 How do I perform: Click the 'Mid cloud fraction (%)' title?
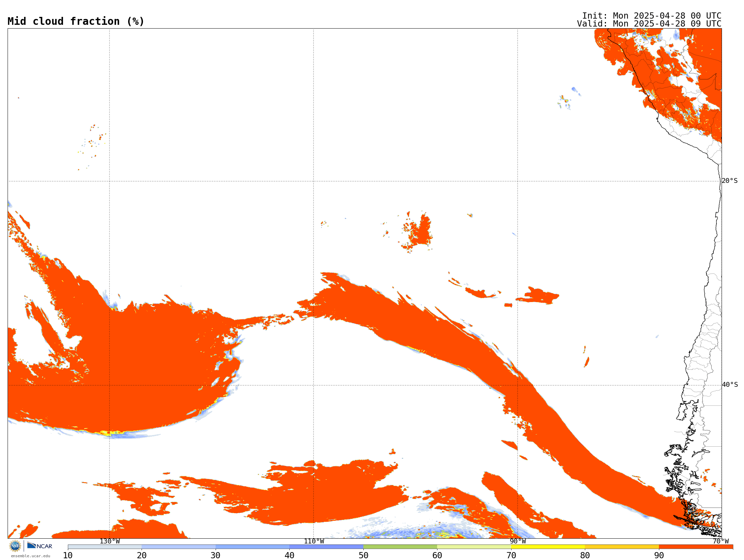click(x=76, y=21)
